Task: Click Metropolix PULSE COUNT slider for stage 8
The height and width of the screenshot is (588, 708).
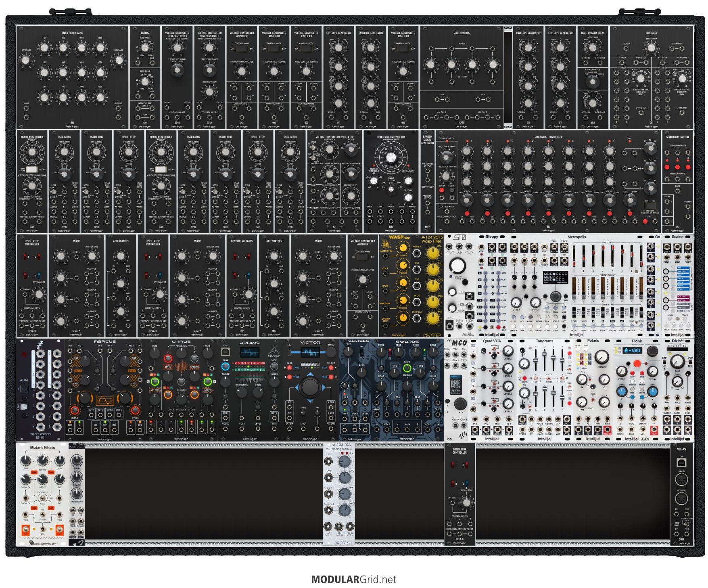Action: point(641,288)
